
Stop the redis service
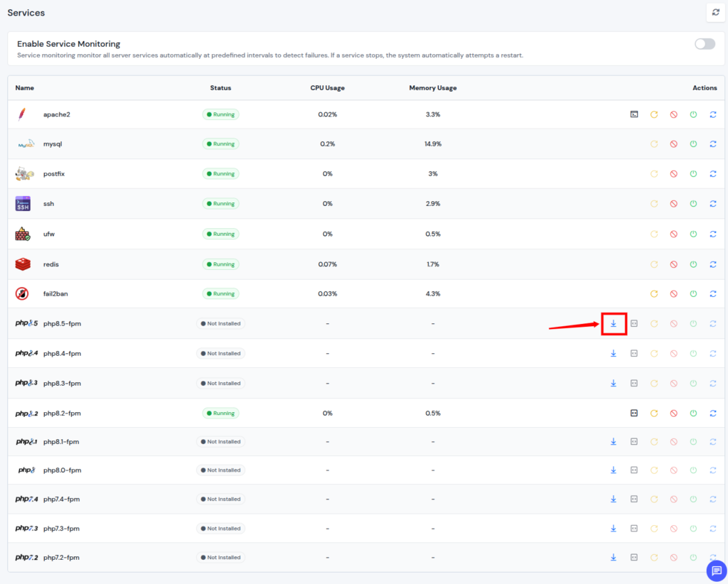click(673, 264)
